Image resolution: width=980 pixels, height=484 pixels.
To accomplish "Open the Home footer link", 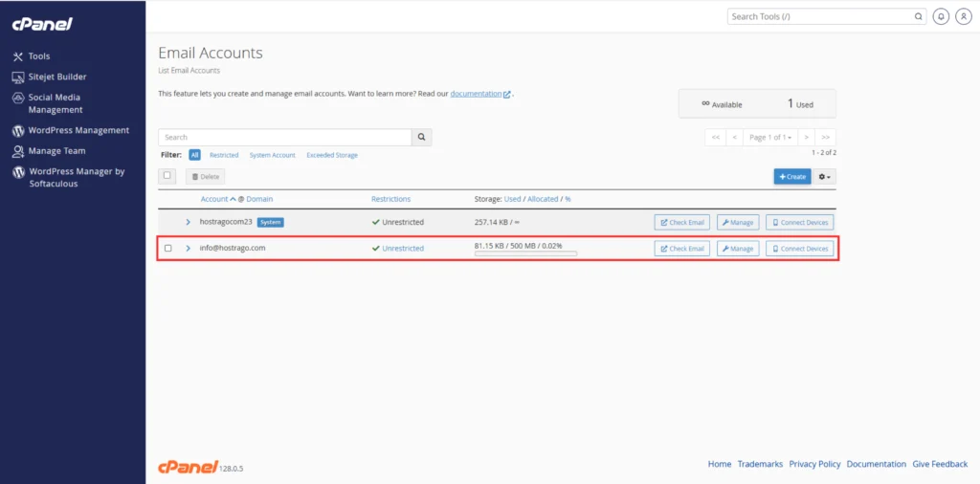I will (x=720, y=465).
